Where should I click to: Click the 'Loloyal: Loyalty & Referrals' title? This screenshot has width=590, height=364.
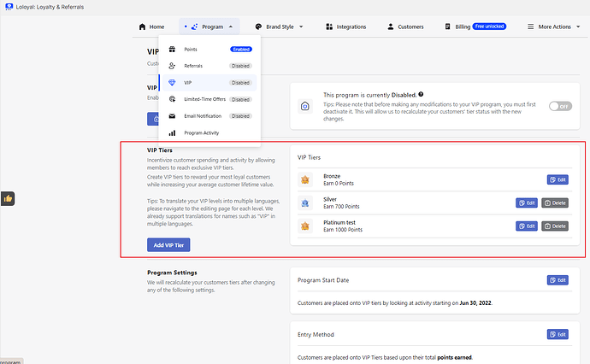50,7
